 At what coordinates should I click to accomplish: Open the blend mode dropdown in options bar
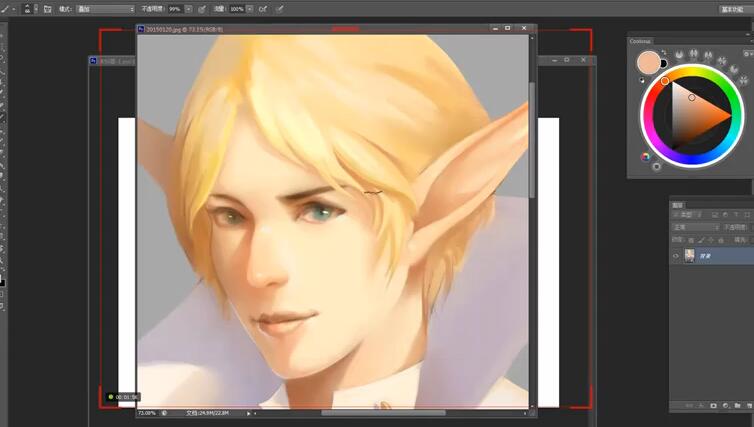tap(106, 9)
